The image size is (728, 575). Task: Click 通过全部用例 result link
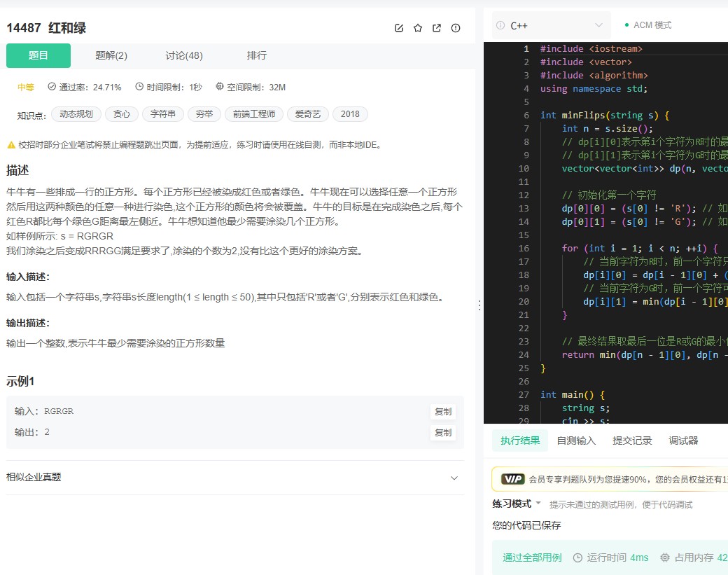coord(532,557)
